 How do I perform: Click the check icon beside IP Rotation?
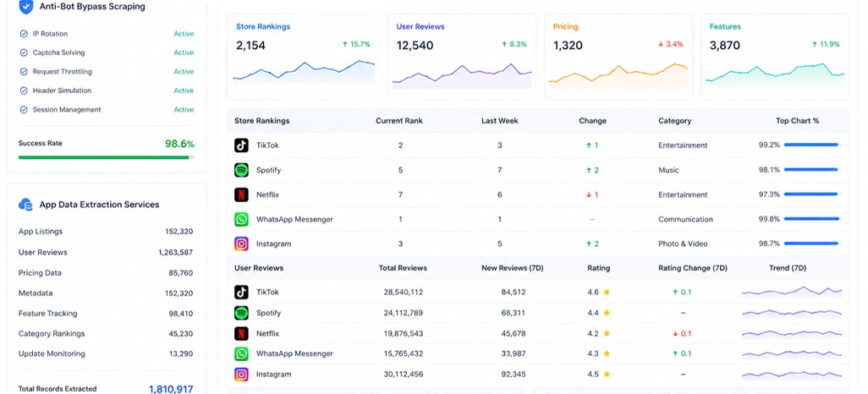point(23,34)
